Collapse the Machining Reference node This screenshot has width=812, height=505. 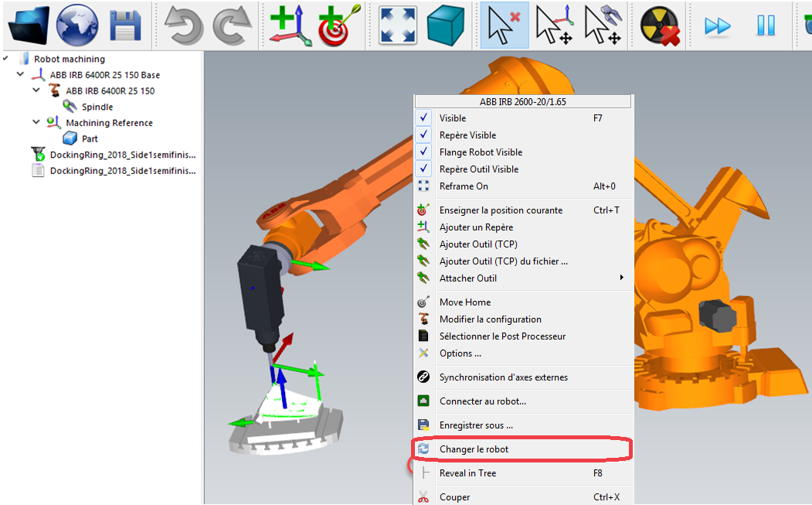pos(36,122)
